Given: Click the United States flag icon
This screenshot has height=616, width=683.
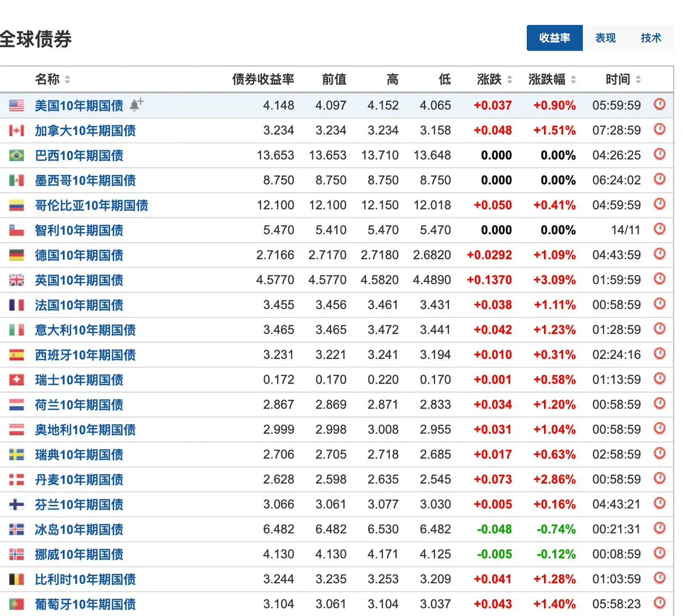Looking at the screenshot, I should [x=17, y=105].
